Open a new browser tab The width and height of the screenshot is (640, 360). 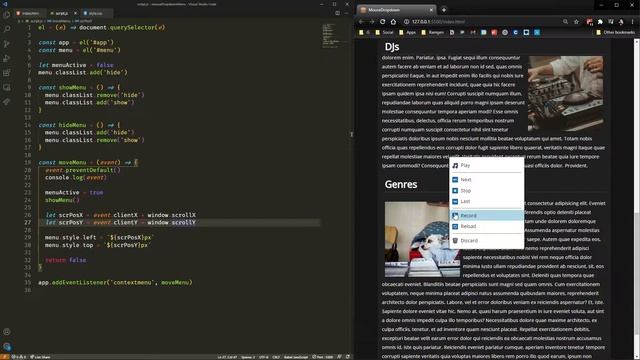(x=444, y=10)
